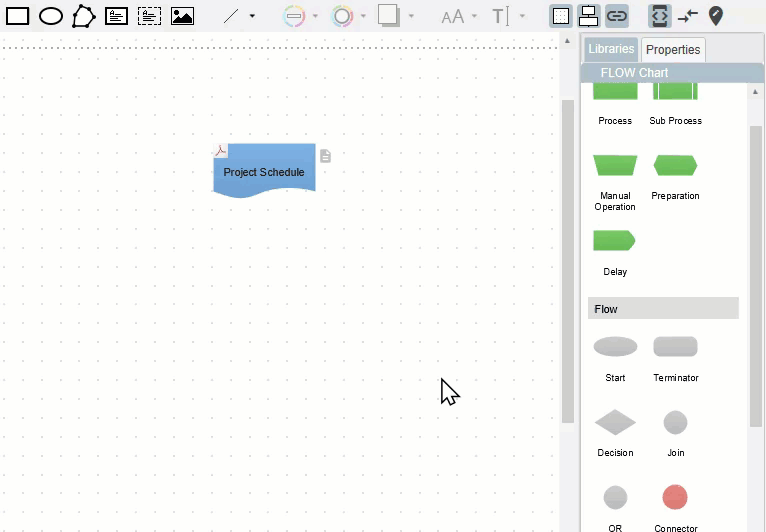Select the rectangle shape tool
766x532 pixels.
coord(18,16)
